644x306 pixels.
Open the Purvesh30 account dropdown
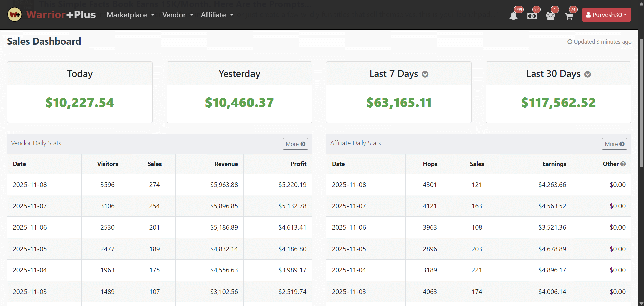coord(606,15)
